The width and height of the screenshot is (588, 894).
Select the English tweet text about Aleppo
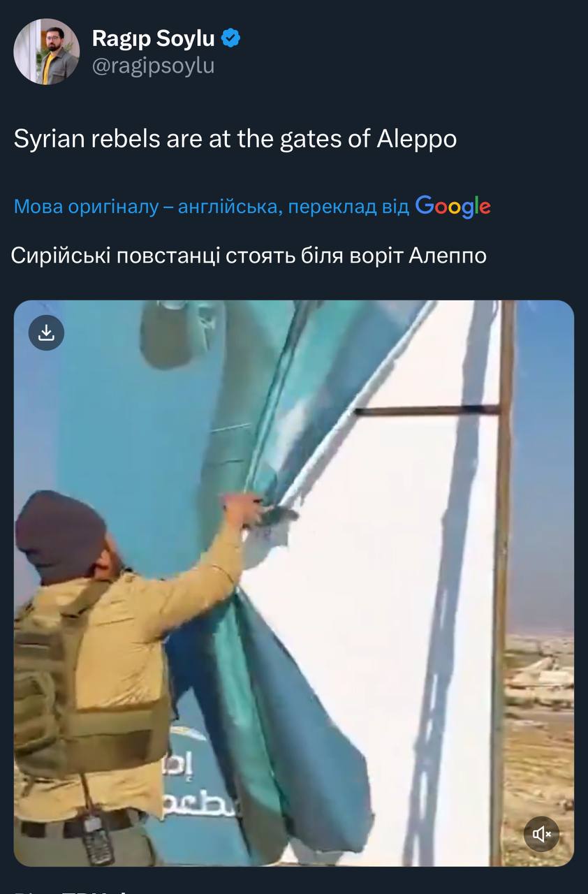[x=235, y=139]
